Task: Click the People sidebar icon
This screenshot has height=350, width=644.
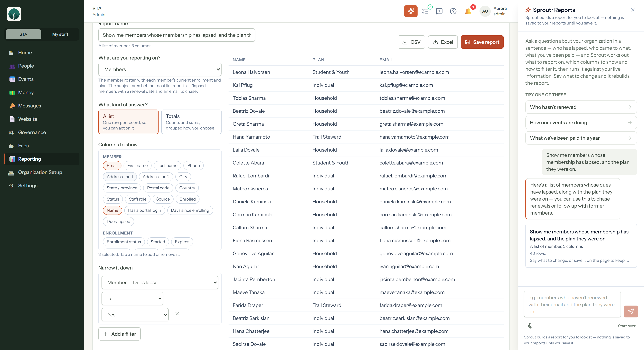Action: coord(12,66)
